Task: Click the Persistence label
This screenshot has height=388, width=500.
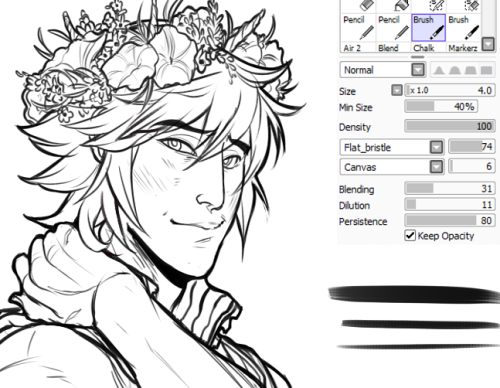Action: click(x=363, y=222)
